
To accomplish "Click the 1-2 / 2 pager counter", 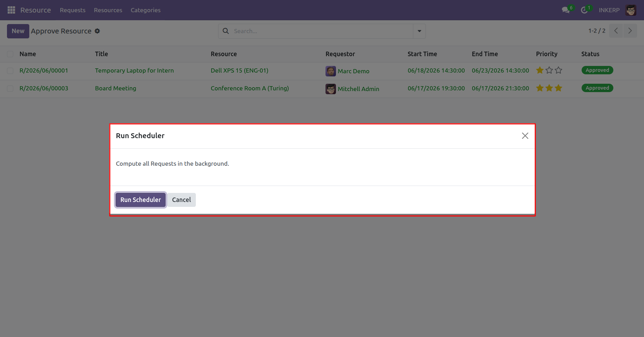I will (x=597, y=31).
